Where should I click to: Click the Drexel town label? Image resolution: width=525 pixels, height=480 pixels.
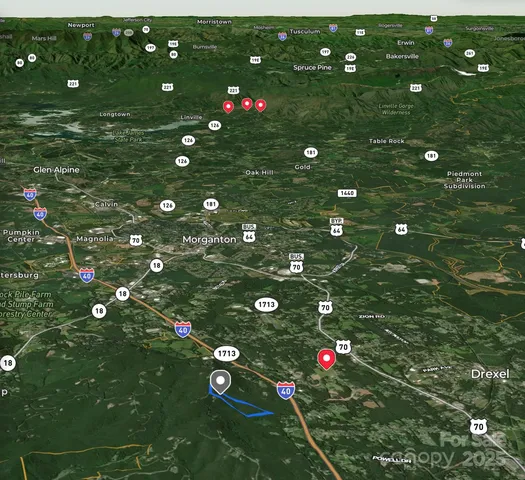[490, 374]
